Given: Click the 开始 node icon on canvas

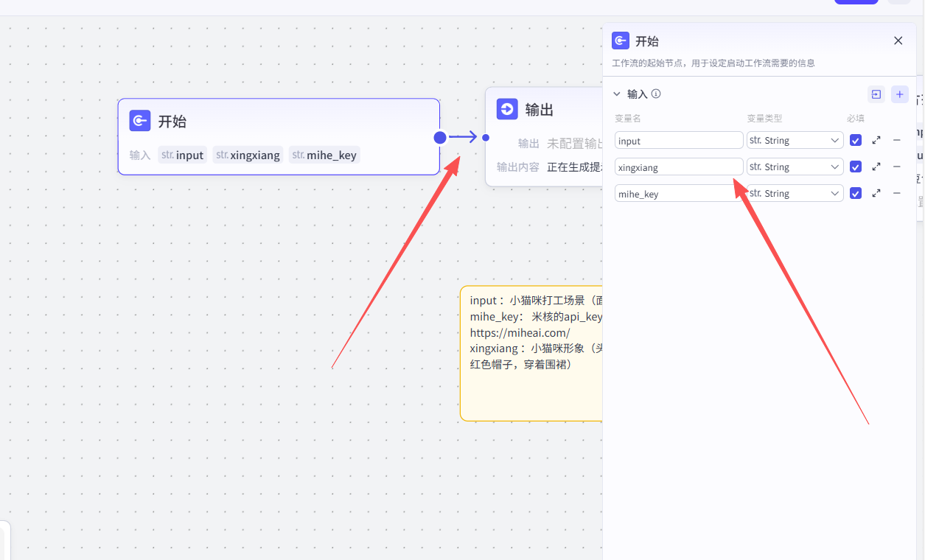Looking at the screenshot, I should 140,121.
